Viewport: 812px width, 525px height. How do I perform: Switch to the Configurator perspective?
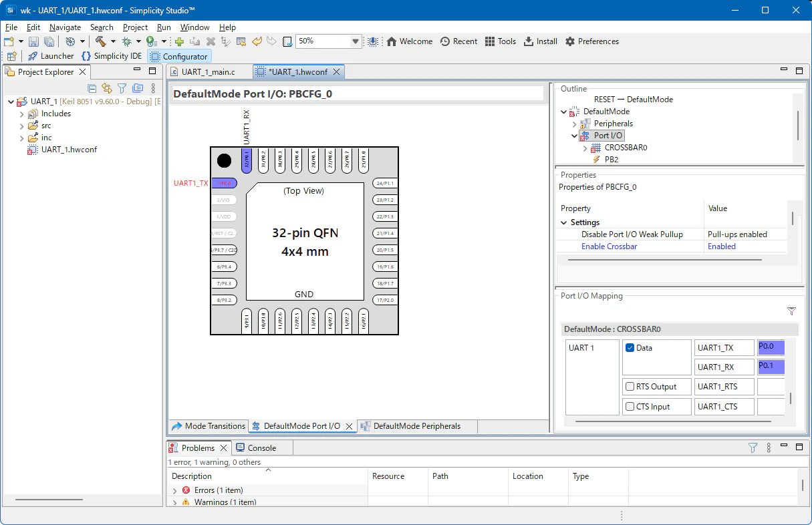tap(179, 57)
